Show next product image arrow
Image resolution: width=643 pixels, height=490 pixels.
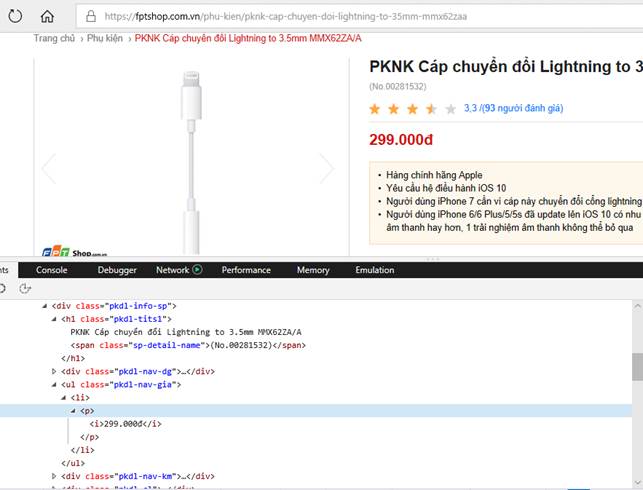point(327,168)
